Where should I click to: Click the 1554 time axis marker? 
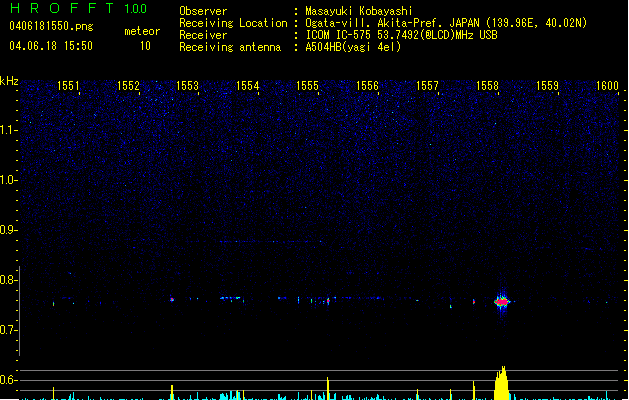pyautogui.click(x=248, y=86)
